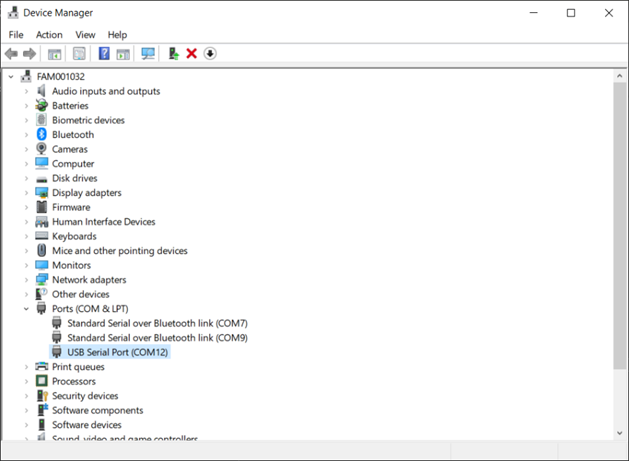The image size is (629, 461).
Task: Open the Action menu
Action: 49,35
